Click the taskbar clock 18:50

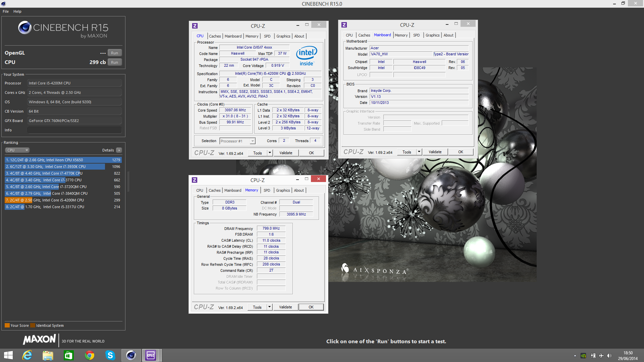[628, 353]
